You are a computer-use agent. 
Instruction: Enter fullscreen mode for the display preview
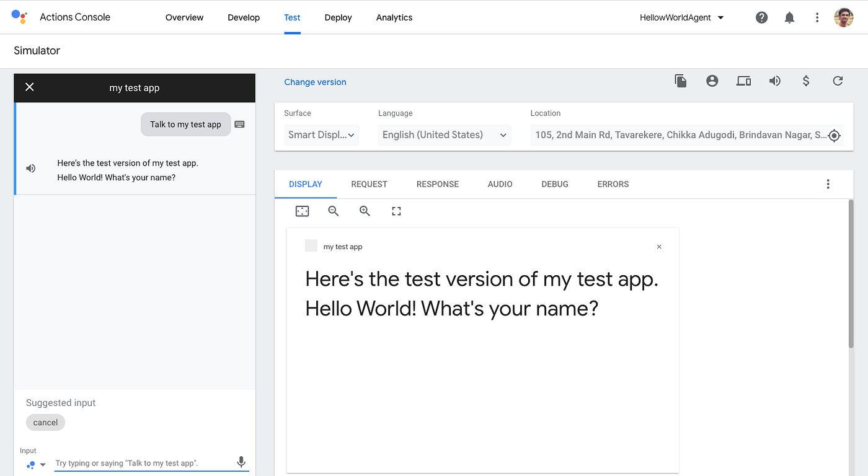click(396, 211)
